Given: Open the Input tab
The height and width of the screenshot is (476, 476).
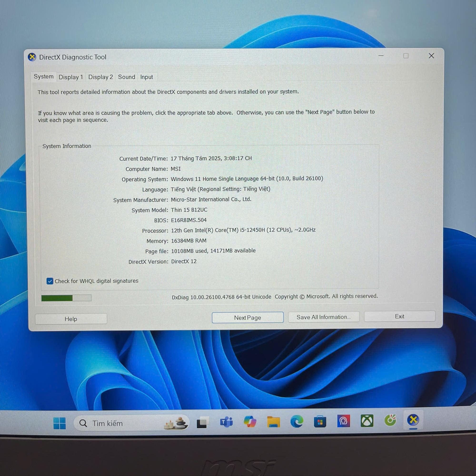Looking at the screenshot, I should pos(147,77).
